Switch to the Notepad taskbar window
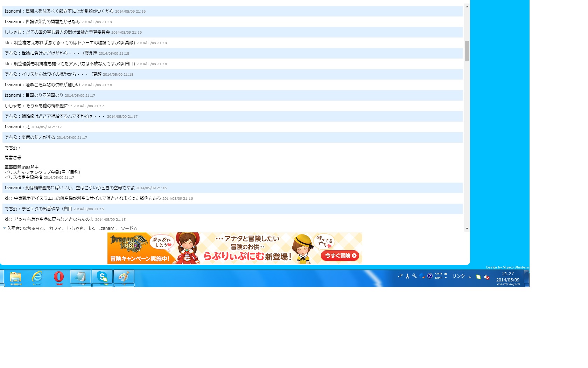Viewport: 588px width, 368px height. point(80,278)
